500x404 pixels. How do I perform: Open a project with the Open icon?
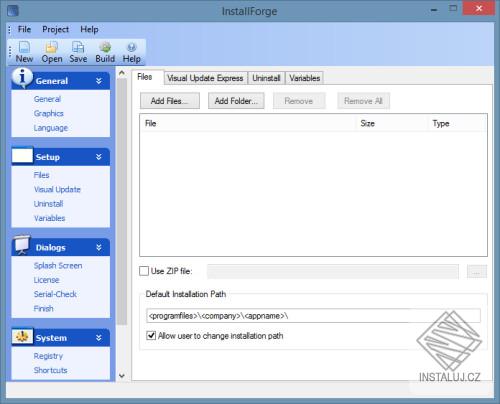pyautogui.click(x=52, y=47)
